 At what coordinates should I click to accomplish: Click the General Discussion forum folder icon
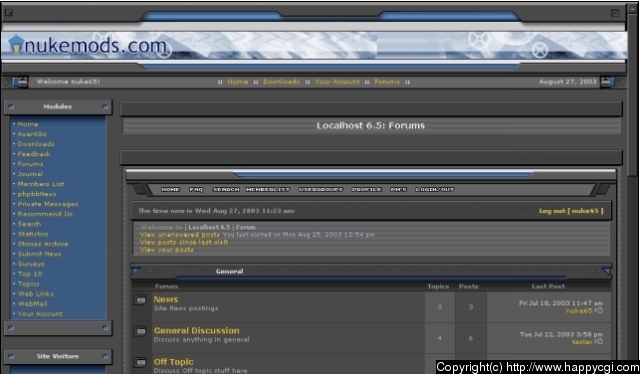pyautogui.click(x=140, y=331)
